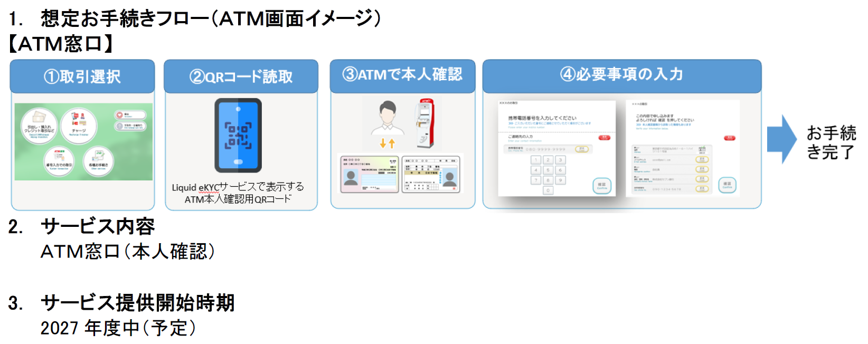Screen dimensions: 868x344
Task: Click the person silhouette icon
Action: click(x=388, y=118)
